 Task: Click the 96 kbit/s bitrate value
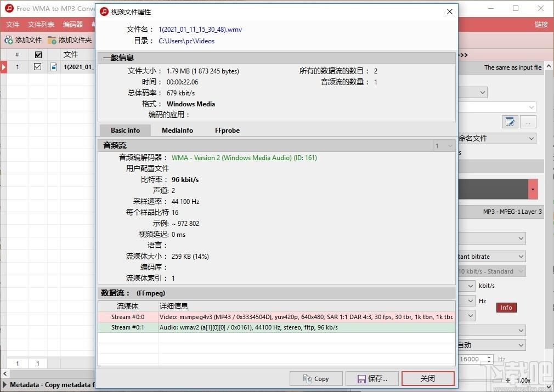[x=185, y=180]
